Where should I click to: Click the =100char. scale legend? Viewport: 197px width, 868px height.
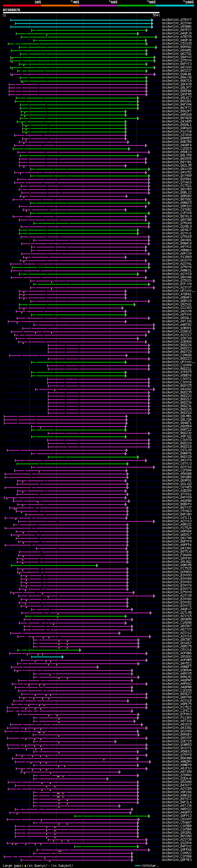pyautogui.click(x=146, y=866)
